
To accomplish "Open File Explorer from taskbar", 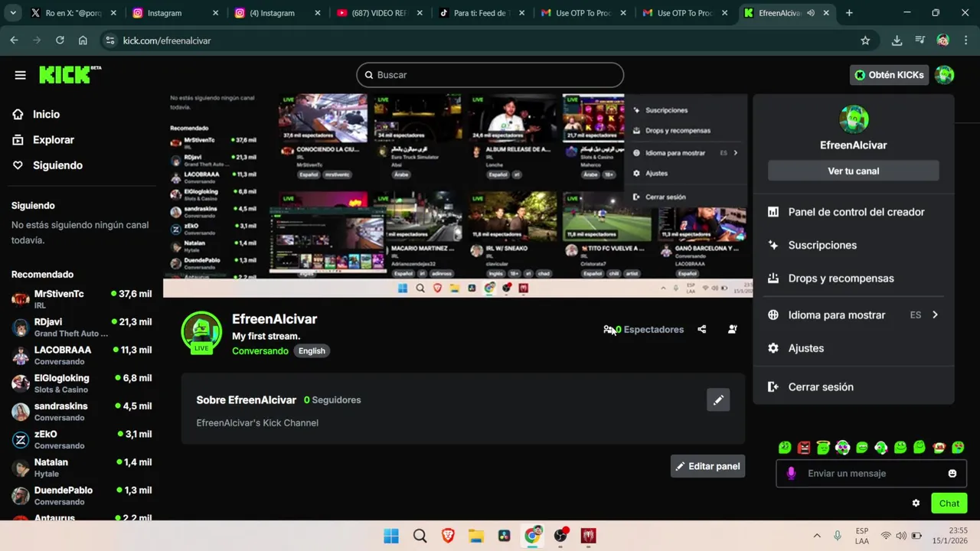I will [x=475, y=536].
